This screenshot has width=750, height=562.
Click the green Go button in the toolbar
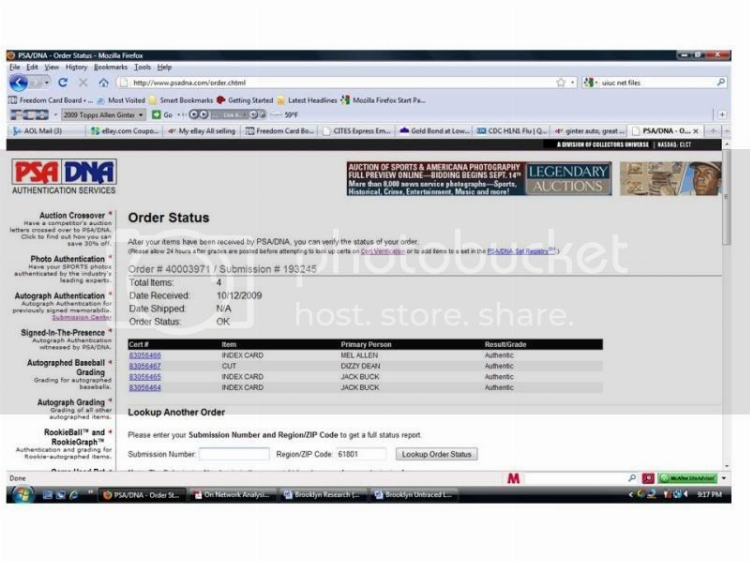click(x=162, y=115)
